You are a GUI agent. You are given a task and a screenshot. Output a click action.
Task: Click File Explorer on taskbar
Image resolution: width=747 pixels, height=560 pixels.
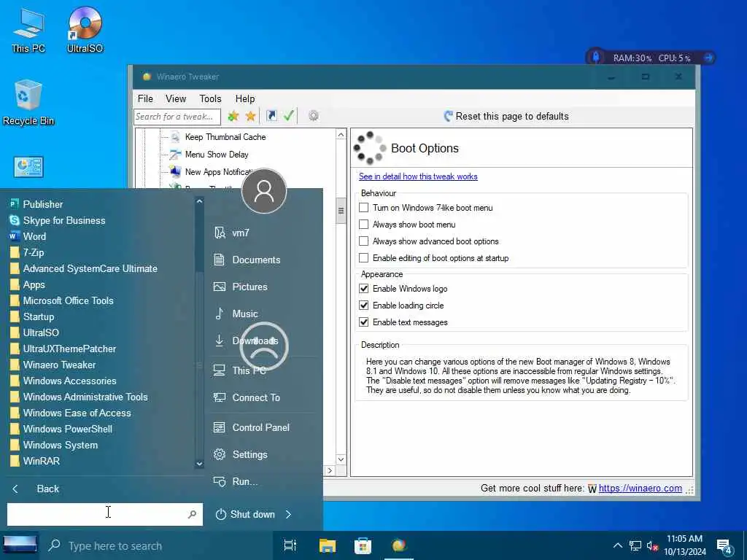[328, 545]
